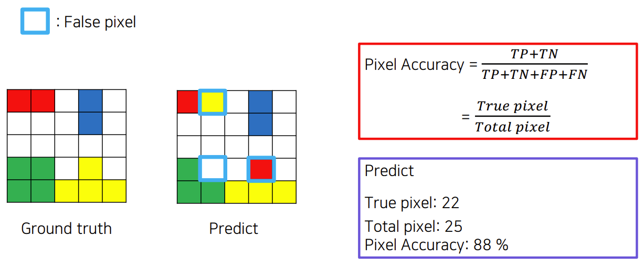Click the blue cell in Ground truth top row
644x266 pixels.
[90, 101]
